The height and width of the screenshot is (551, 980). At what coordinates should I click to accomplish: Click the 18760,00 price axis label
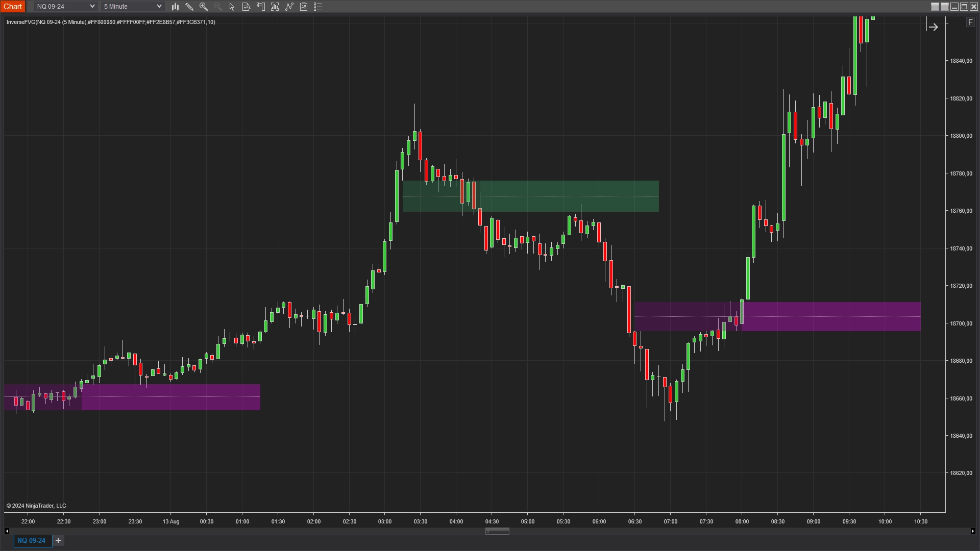(x=961, y=211)
